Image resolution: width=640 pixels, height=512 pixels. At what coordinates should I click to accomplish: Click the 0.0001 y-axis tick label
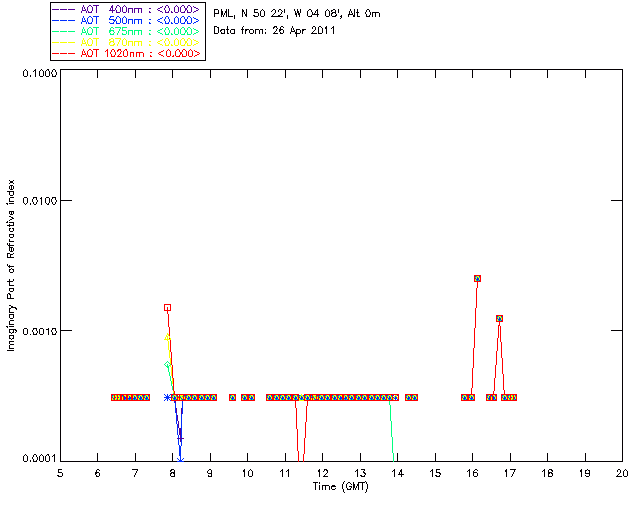[40, 459]
